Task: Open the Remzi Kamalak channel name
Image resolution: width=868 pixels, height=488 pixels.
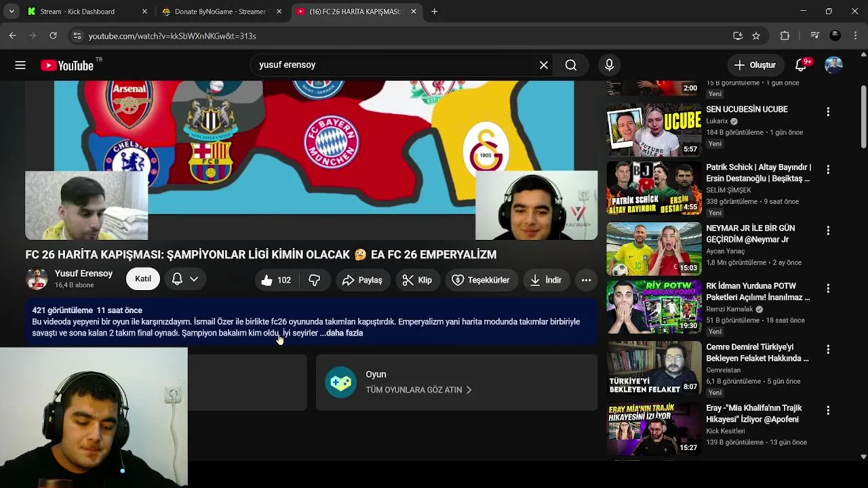Action: (x=730, y=309)
